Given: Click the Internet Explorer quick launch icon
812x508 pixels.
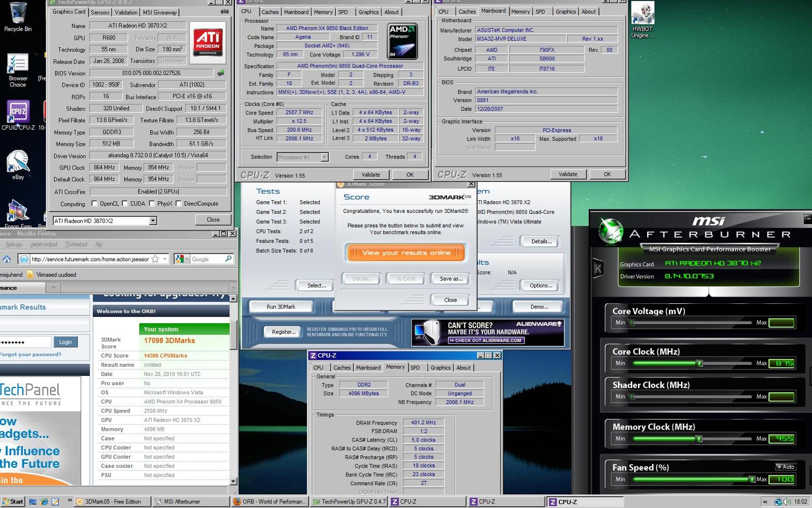Looking at the screenshot, I should (x=44, y=502).
